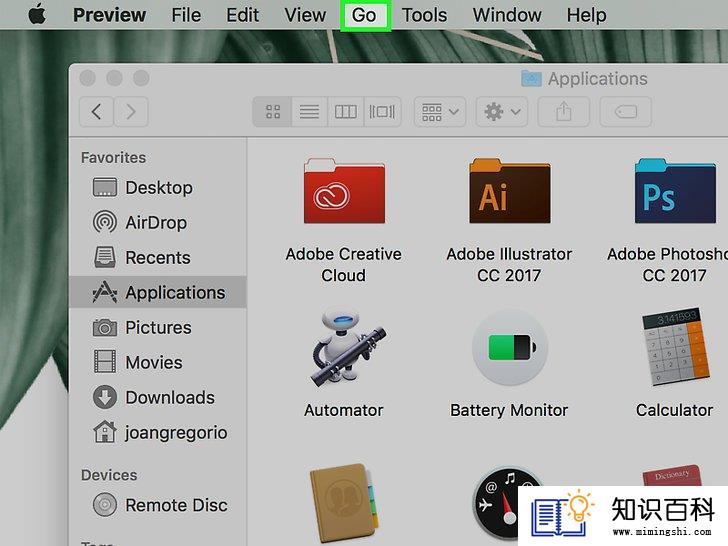
Task: Select the Dashboard gauge icon
Action: click(507, 503)
